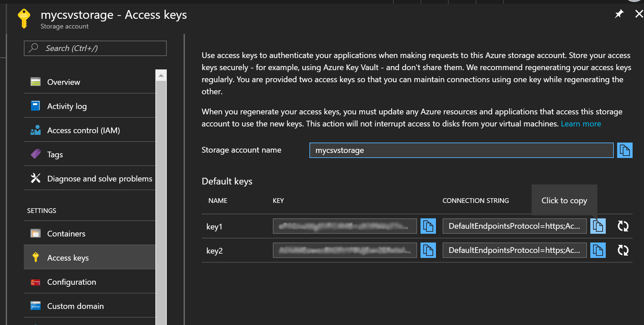Click the Diagnose wrench icon
The width and height of the screenshot is (644, 325).
pos(36,178)
